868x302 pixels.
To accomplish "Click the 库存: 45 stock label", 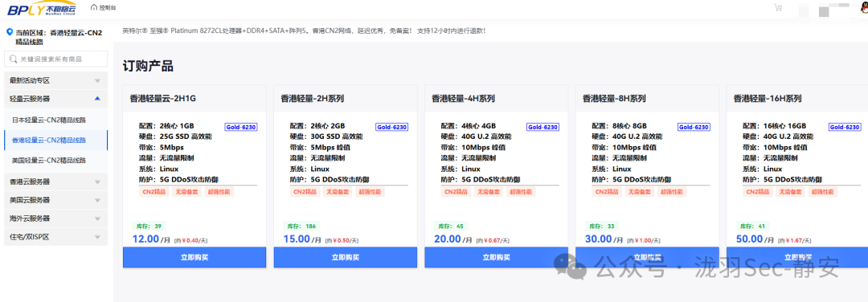I will click(451, 226).
